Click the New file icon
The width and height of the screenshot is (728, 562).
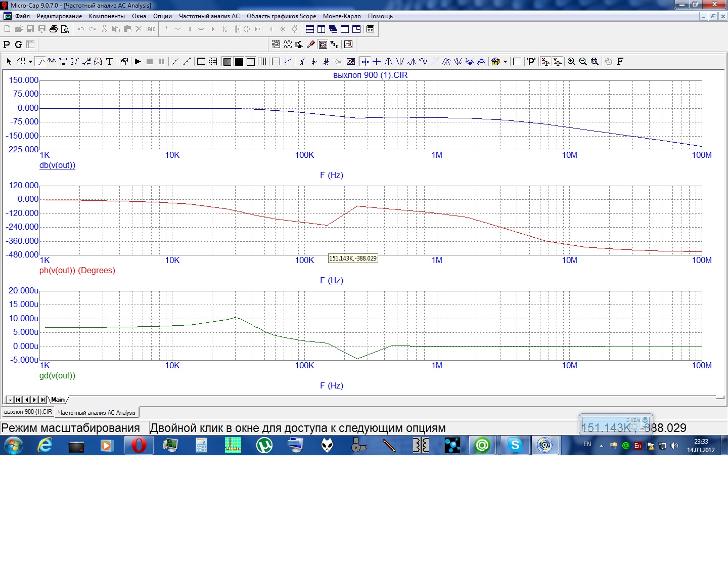pos(7,29)
